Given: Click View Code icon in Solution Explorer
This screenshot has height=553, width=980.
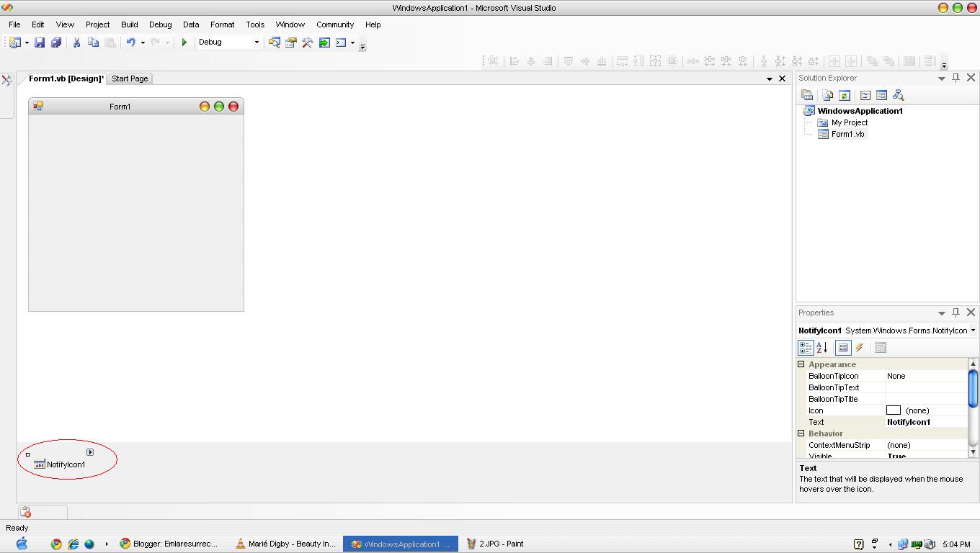Looking at the screenshot, I should coord(865,95).
